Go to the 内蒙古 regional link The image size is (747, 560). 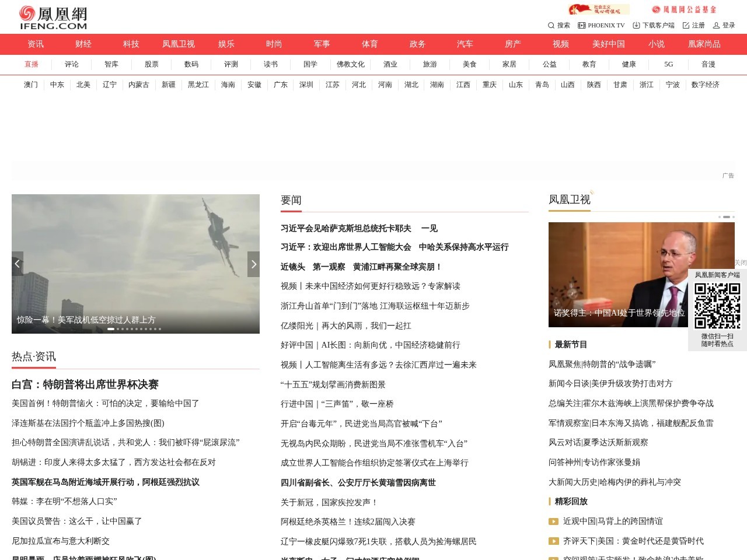pyautogui.click(x=139, y=85)
